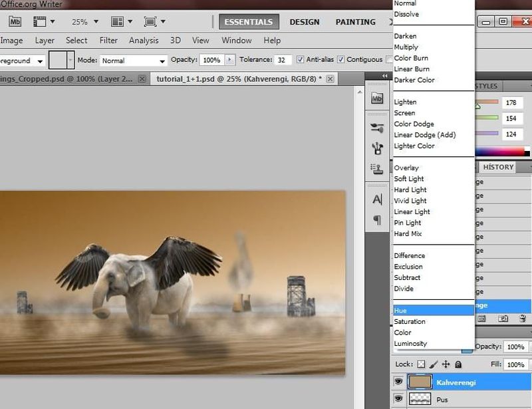The height and width of the screenshot is (409, 532).
Task: Open the Paragraph panel icon
Action: pos(377,220)
